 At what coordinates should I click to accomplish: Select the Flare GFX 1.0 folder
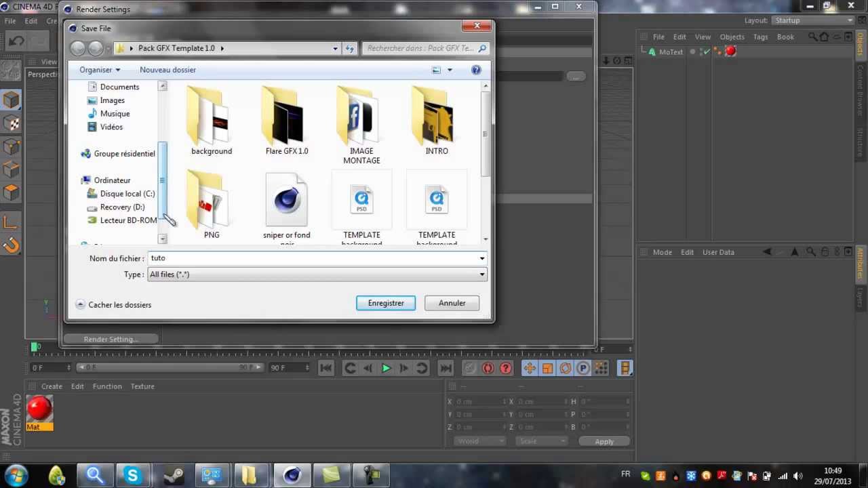(287, 121)
